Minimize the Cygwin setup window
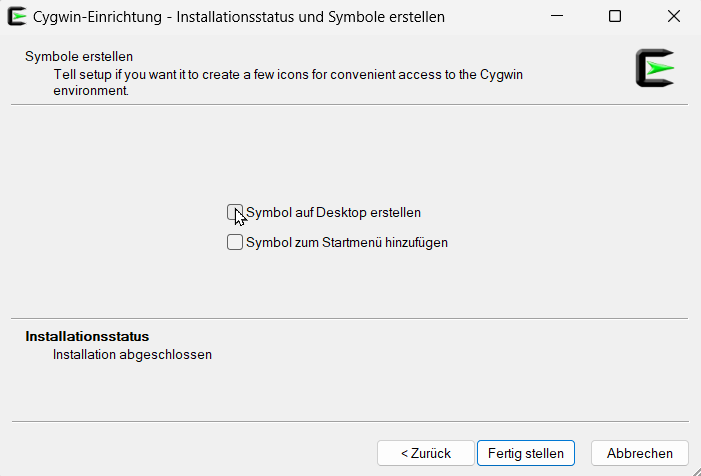Screen dimensions: 701x476 tap(568, 17)
